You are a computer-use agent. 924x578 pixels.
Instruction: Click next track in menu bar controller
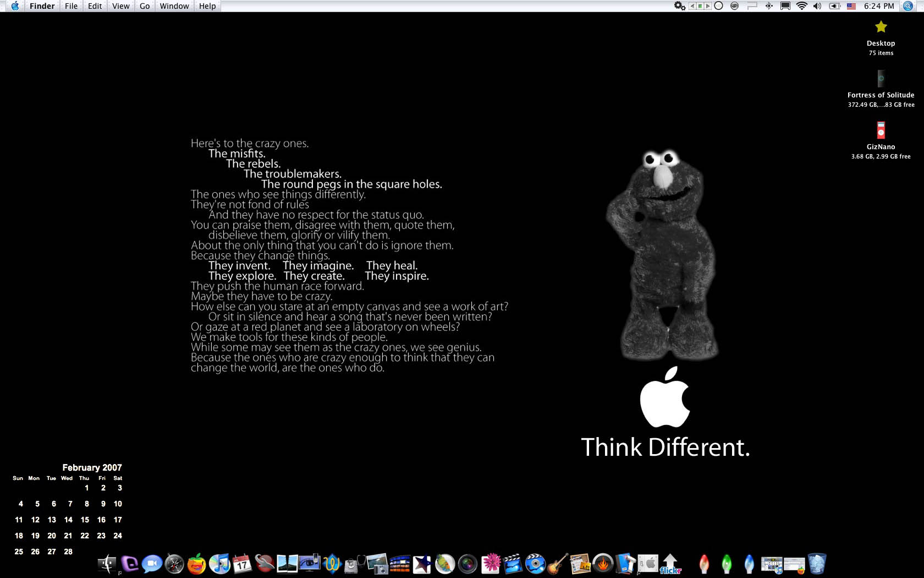pyautogui.click(x=708, y=6)
